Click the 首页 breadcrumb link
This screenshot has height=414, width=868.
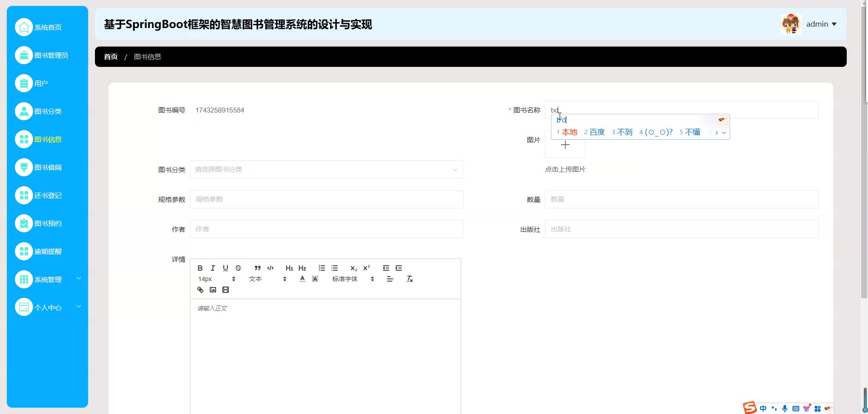click(111, 56)
